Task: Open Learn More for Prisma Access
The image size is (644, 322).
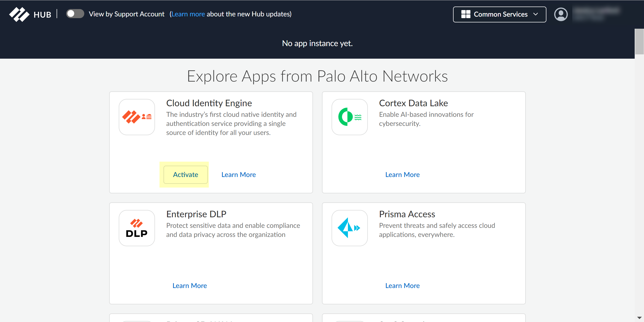Action: click(x=402, y=285)
